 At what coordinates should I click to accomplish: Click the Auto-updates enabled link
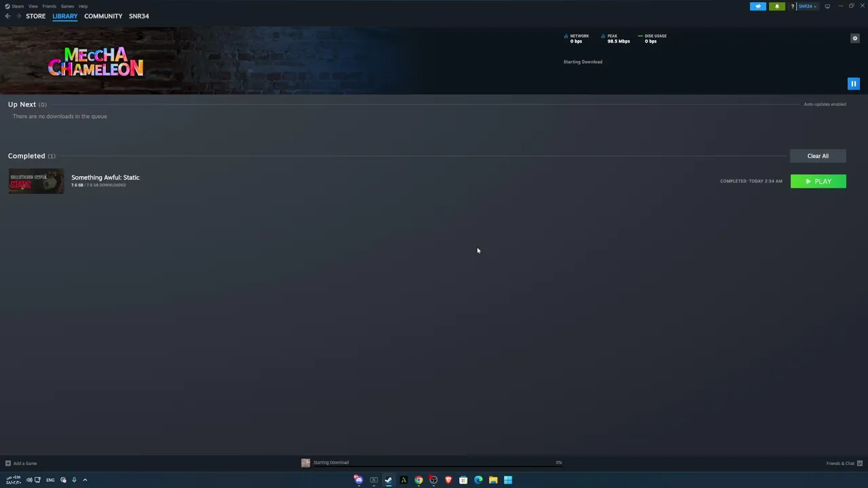[825, 104]
